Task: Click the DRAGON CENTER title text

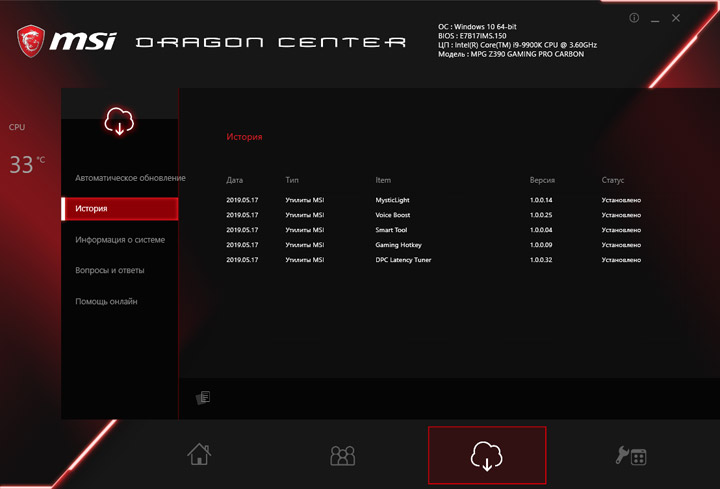Action: [x=271, y=43]
